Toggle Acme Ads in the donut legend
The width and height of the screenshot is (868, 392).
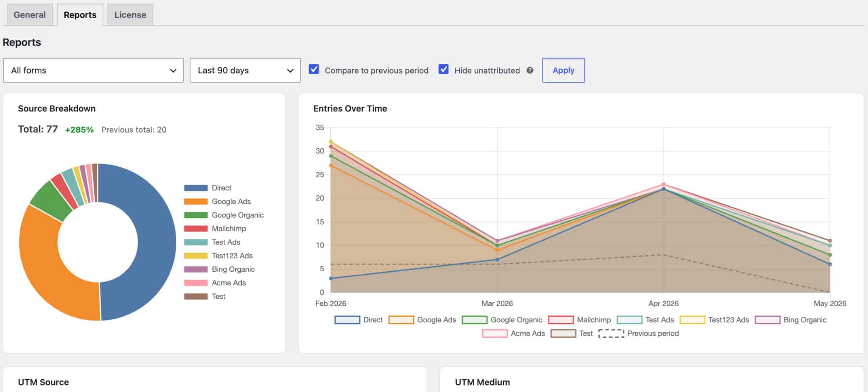tap(215, 283)
